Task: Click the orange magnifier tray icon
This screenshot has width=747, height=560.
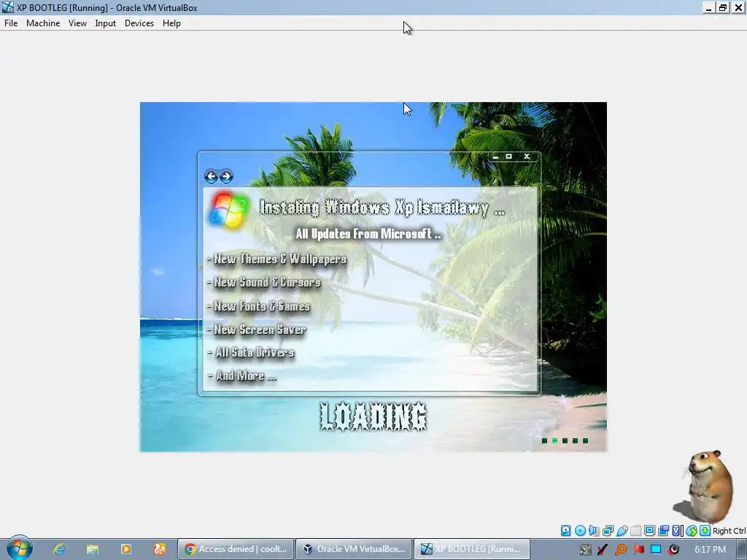Action: pyautogui.click(x=621, y=550)
